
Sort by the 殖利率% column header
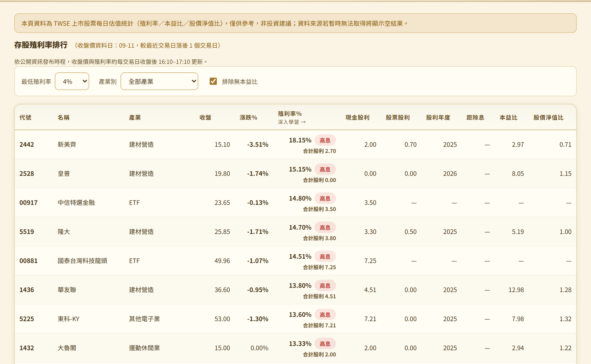tap(290, 114)
